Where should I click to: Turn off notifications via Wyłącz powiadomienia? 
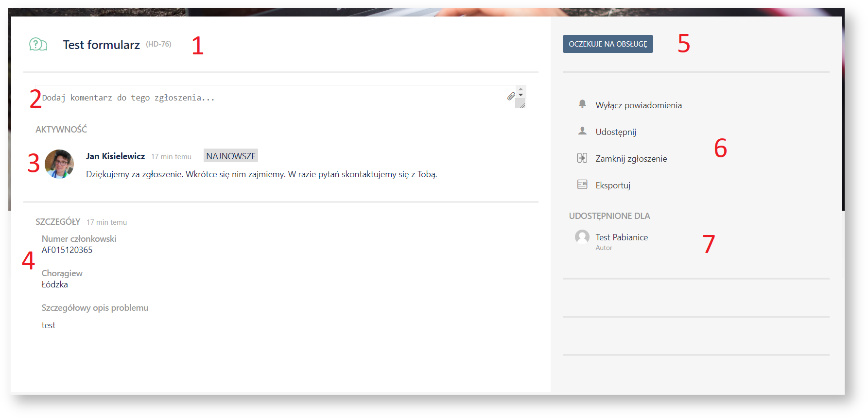click(x=638, y=105)
